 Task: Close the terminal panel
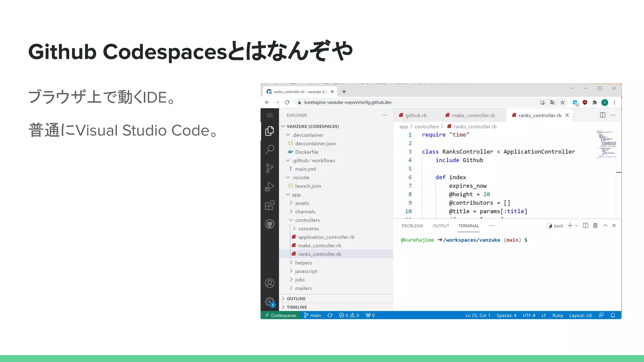[614, 226]
